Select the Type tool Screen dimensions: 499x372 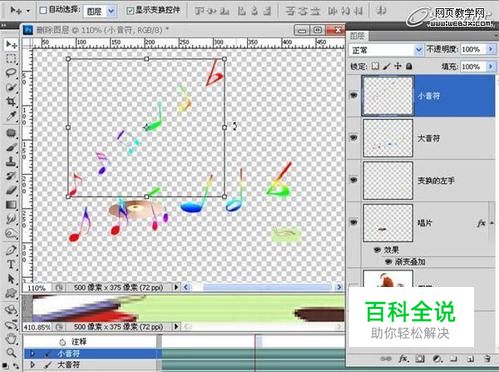11,264
